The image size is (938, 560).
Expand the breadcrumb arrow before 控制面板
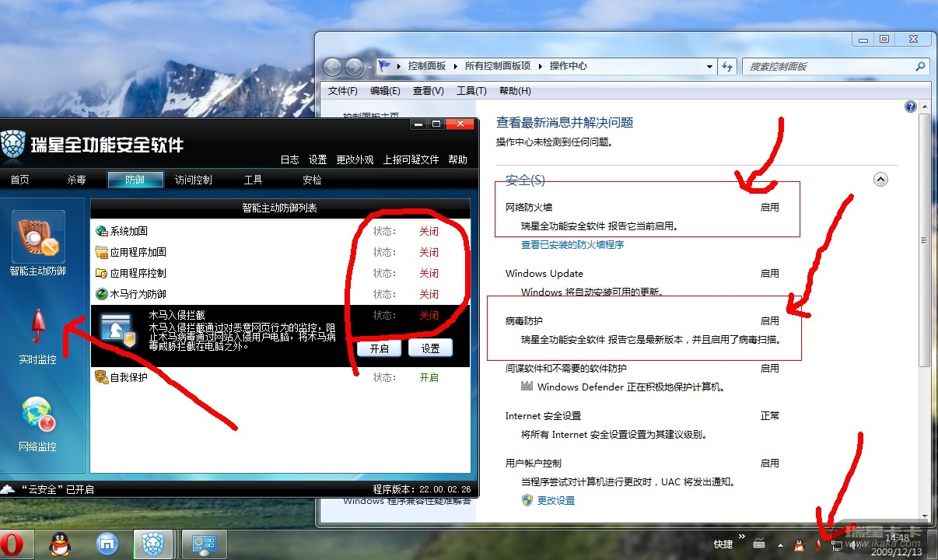400,67
